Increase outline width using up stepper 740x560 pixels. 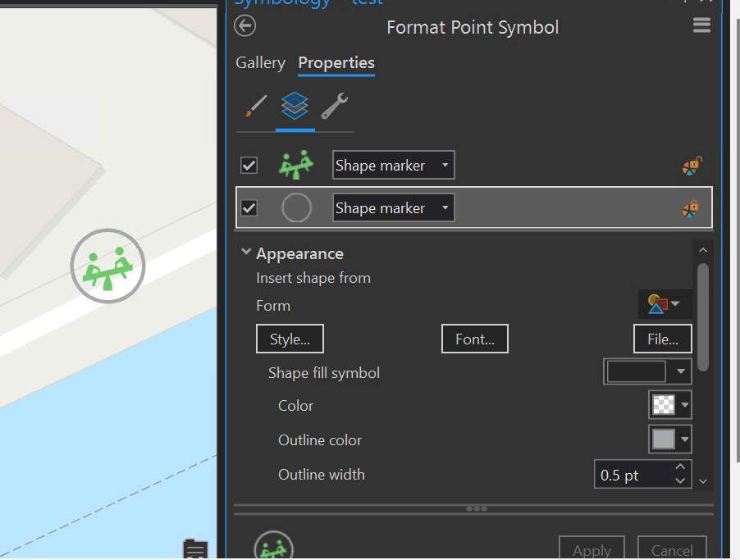[x=680, y=468]
